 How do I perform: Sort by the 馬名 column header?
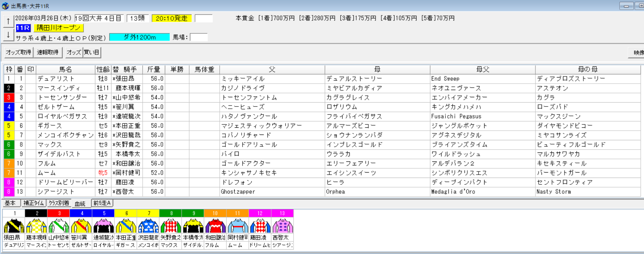[65, 69]
